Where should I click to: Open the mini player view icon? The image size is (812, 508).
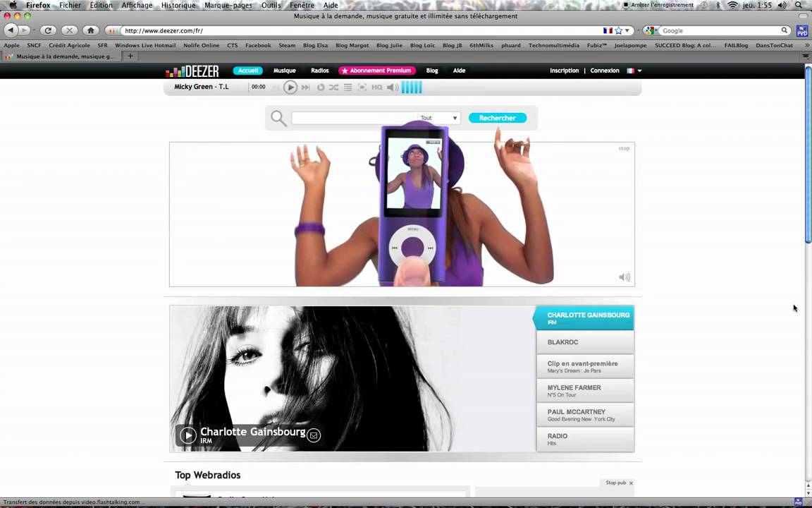coord(362,87)
